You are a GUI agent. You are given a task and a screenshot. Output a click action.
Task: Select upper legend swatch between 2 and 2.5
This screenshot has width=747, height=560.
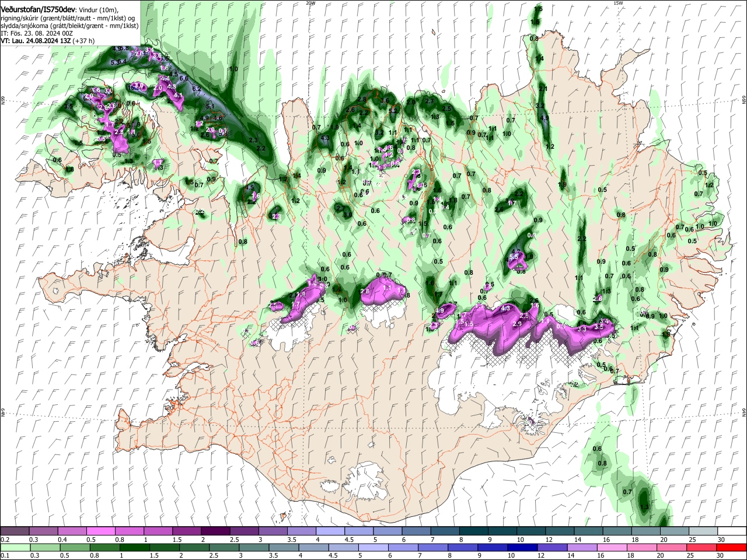(x=215, y=531)
